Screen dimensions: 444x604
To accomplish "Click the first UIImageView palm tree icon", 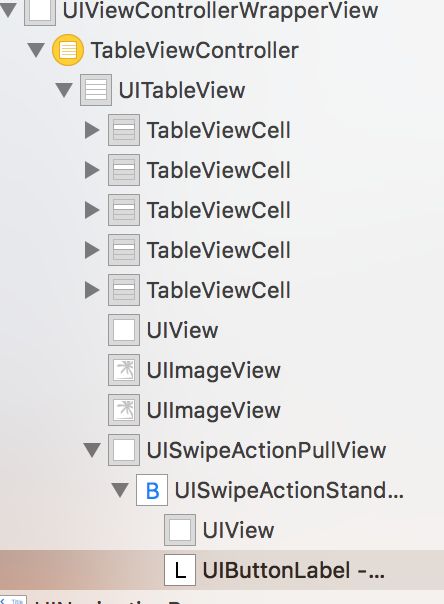I will [124, 370].
